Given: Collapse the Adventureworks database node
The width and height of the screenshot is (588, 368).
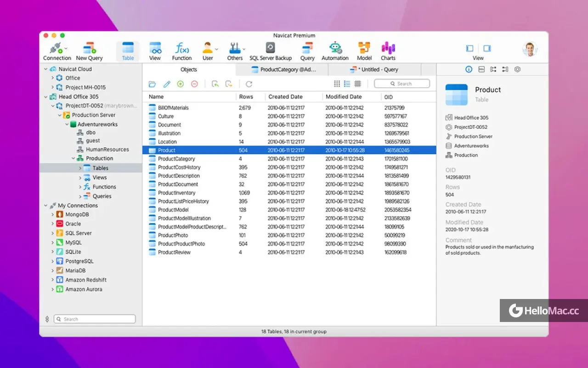Looking at the screenshot, I should tap(67, 125).
